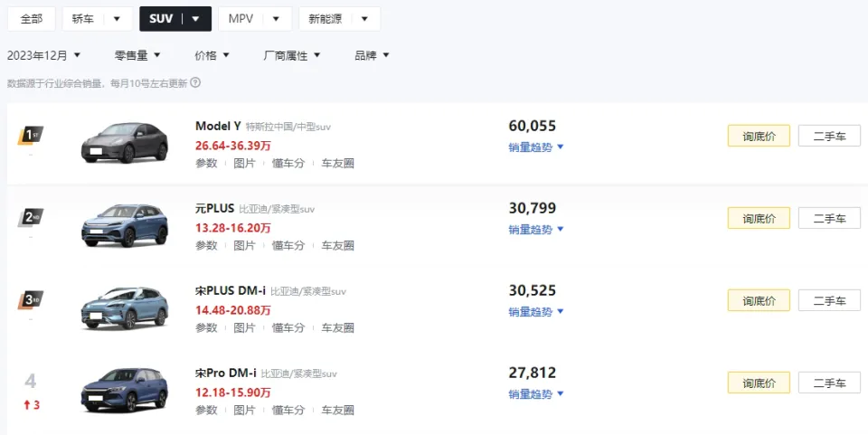This screenshot has width=868, height=435.
Task: Open 参数 for 宋PLUS DM-i
Action: 206,327
